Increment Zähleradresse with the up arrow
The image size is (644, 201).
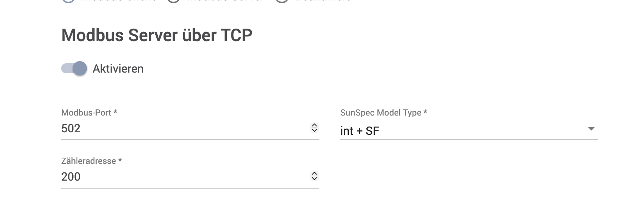pyautogui.click(x=314, y=173)
